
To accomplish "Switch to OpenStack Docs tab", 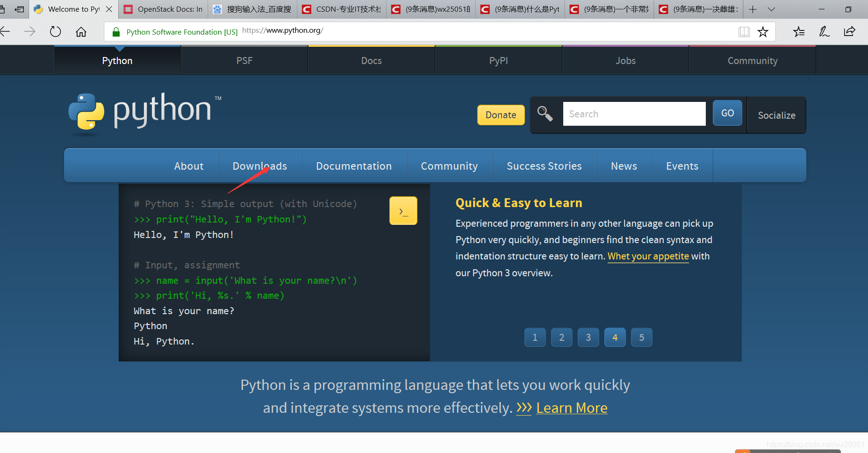I will click(163, 9).
